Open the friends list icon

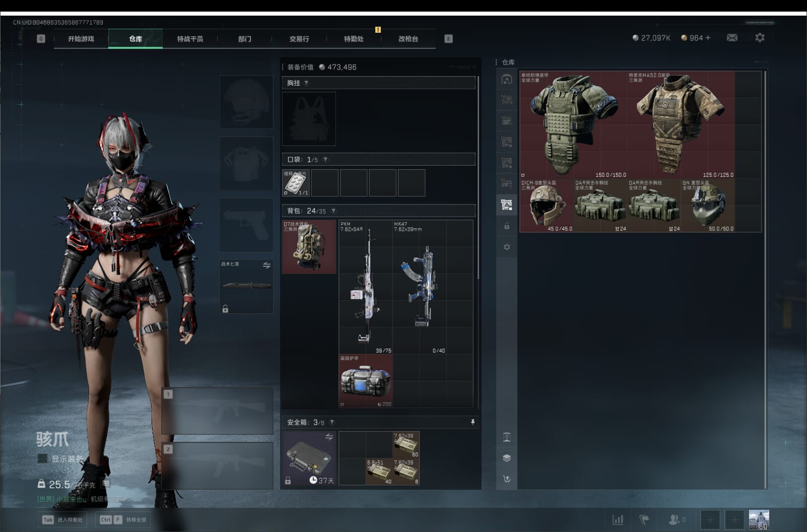674,519
